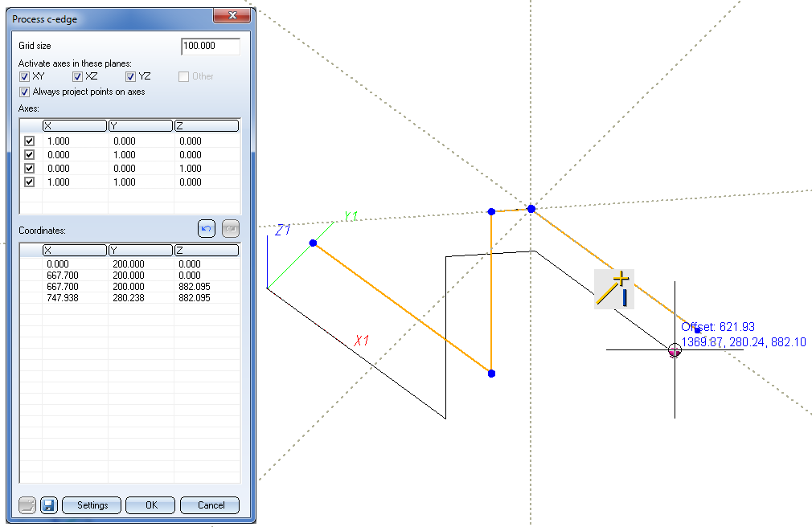
Task: Click the undo arrow above the Coordinates table
Action: click(x=207, y=229)
